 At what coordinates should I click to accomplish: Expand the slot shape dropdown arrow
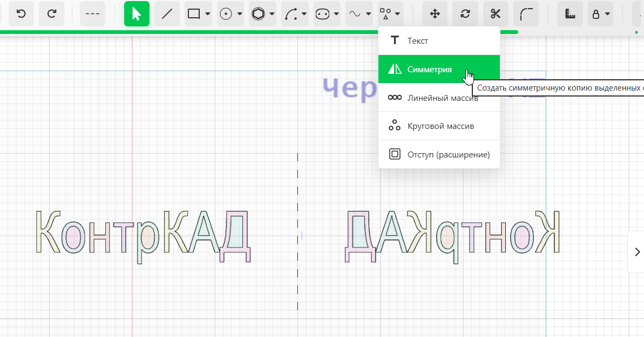click(336, 14)
